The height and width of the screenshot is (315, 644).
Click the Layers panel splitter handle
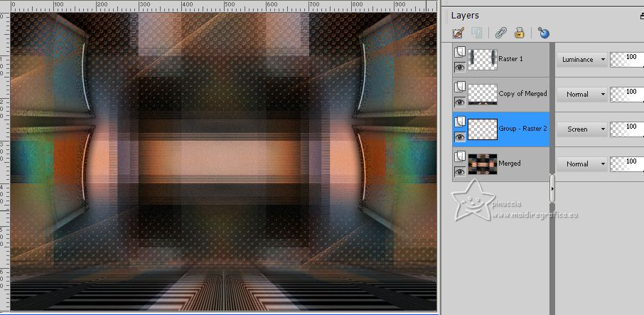552,188
